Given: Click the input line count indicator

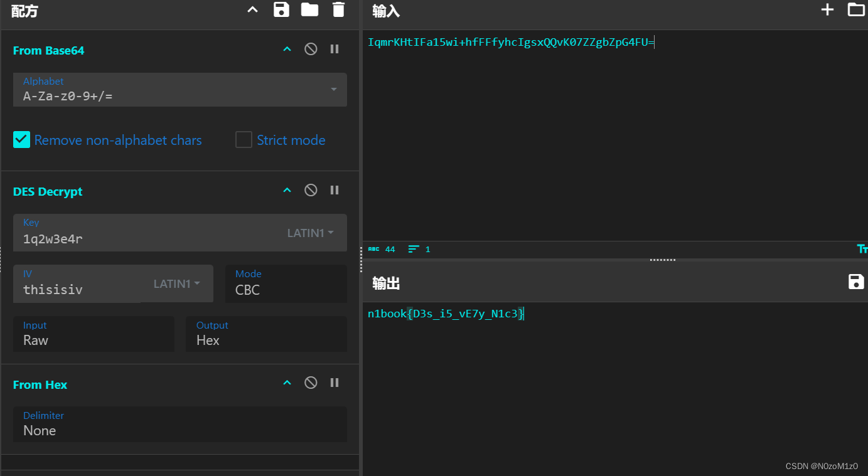Looking at the screenshot, I should [419, 249].
